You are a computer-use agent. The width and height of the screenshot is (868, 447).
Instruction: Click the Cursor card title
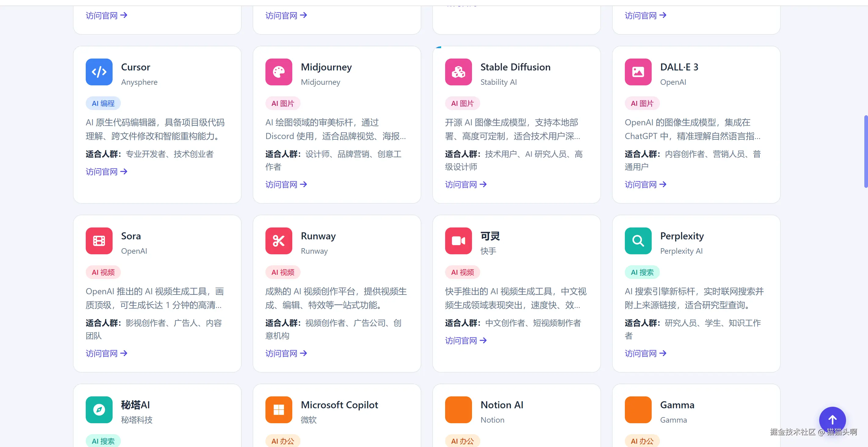coord(135,67)
